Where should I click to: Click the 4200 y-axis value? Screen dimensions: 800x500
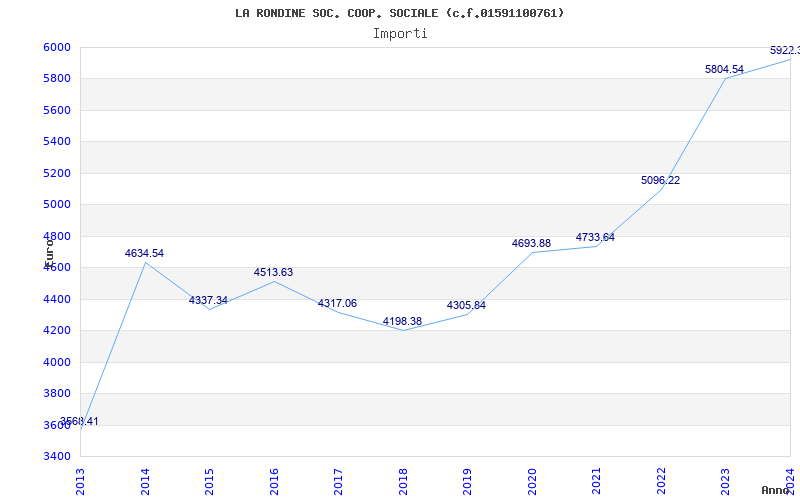pos(57,331)
